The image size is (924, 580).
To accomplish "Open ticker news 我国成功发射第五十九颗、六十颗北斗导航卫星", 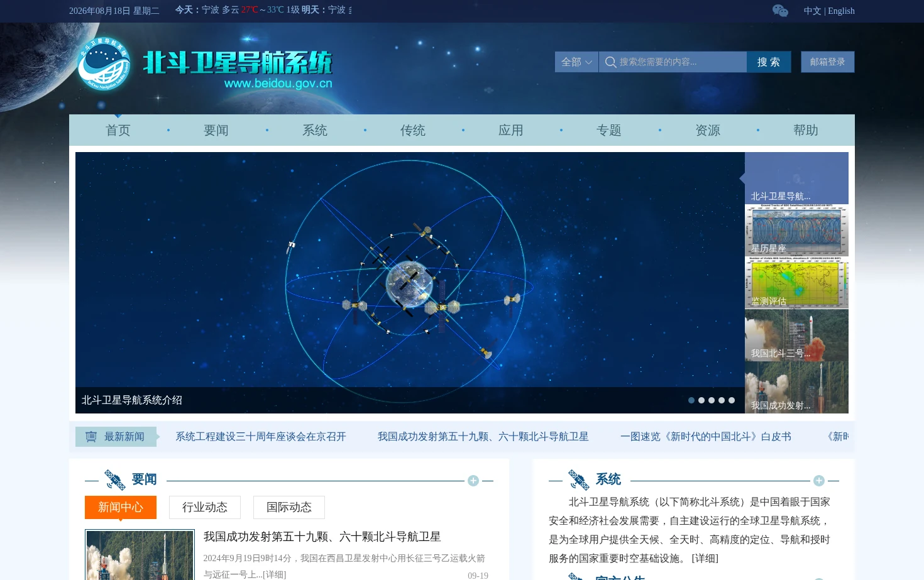I will (x=483, y=437).
